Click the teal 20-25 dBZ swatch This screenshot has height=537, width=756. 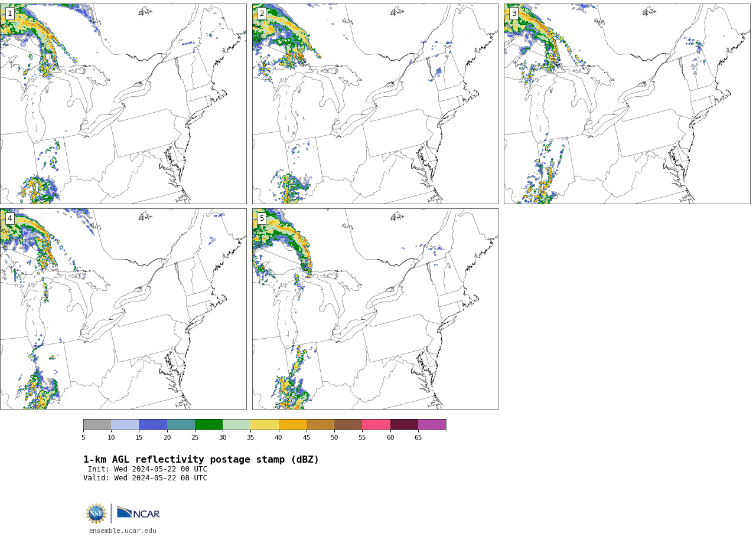tap(181, 425)
